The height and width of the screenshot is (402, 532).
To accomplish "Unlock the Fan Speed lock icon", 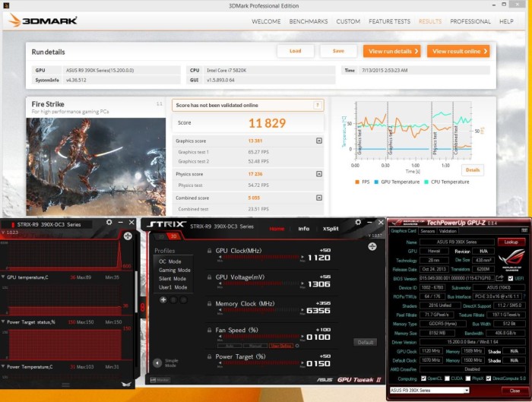I will pyautogui.click(x=209, y=330).
